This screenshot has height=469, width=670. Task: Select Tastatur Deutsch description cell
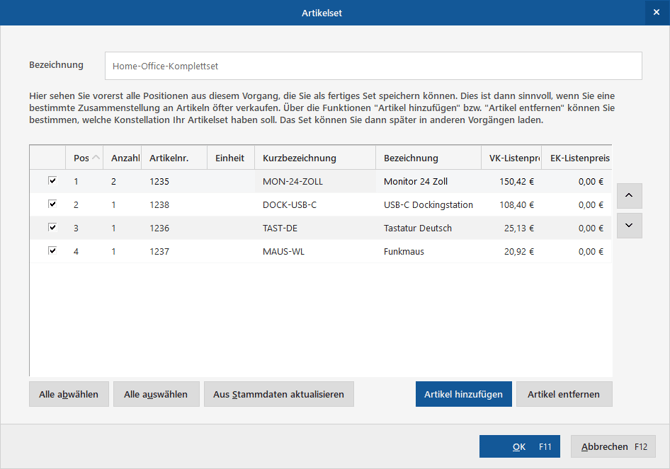[429, 228]
